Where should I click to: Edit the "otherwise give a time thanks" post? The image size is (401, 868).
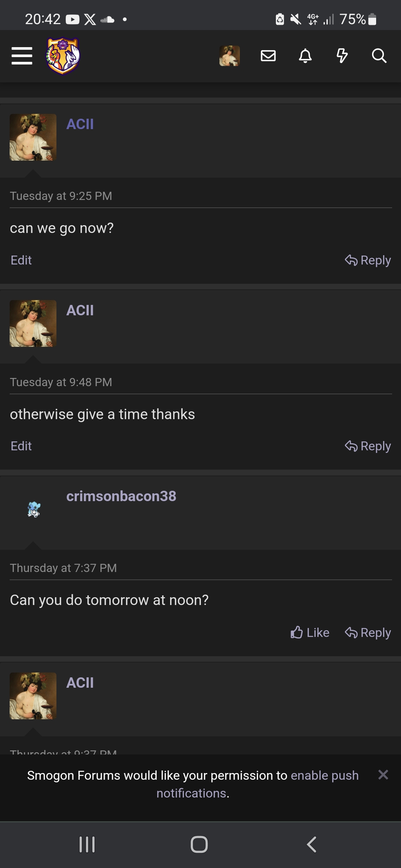click(21, 446)
